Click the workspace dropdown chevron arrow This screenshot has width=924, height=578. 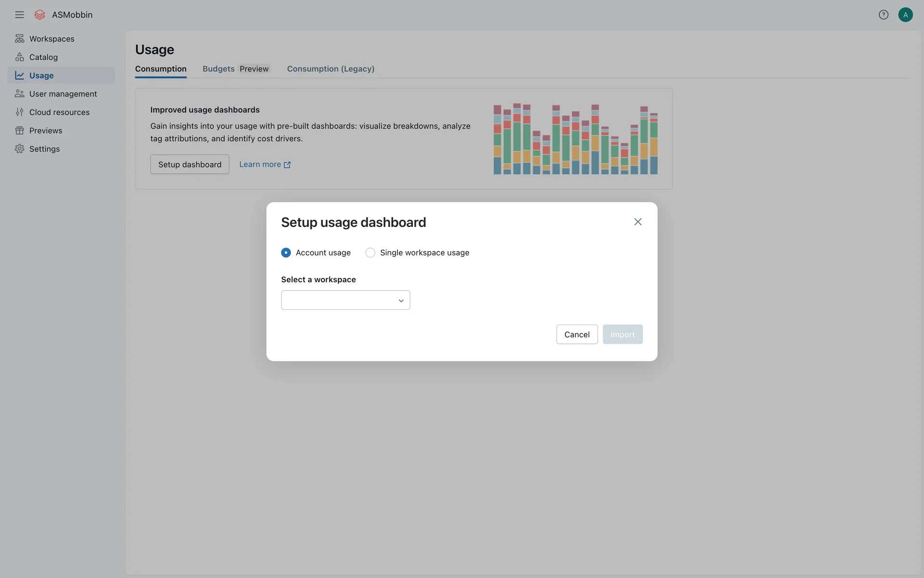(x=401, y=301)
